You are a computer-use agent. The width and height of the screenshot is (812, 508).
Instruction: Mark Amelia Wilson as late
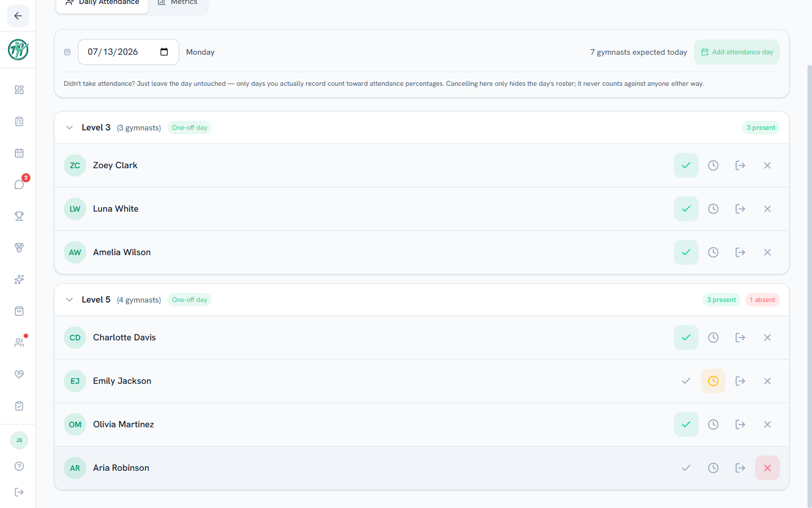[x=713, y=252]
